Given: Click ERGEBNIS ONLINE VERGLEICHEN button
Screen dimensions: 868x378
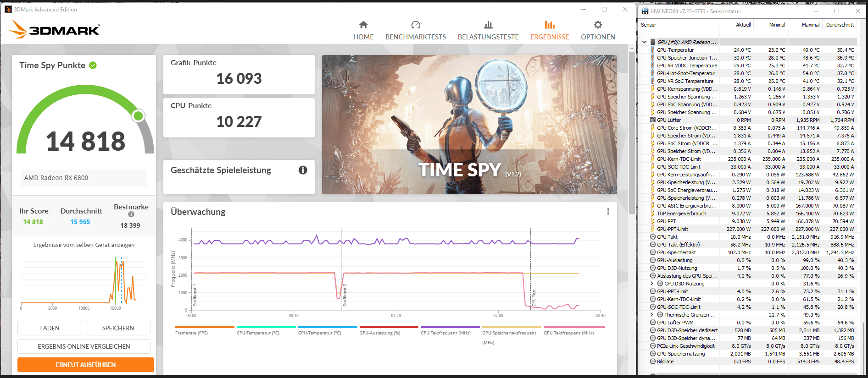Looking at the screenshot, I should (84, 346).
